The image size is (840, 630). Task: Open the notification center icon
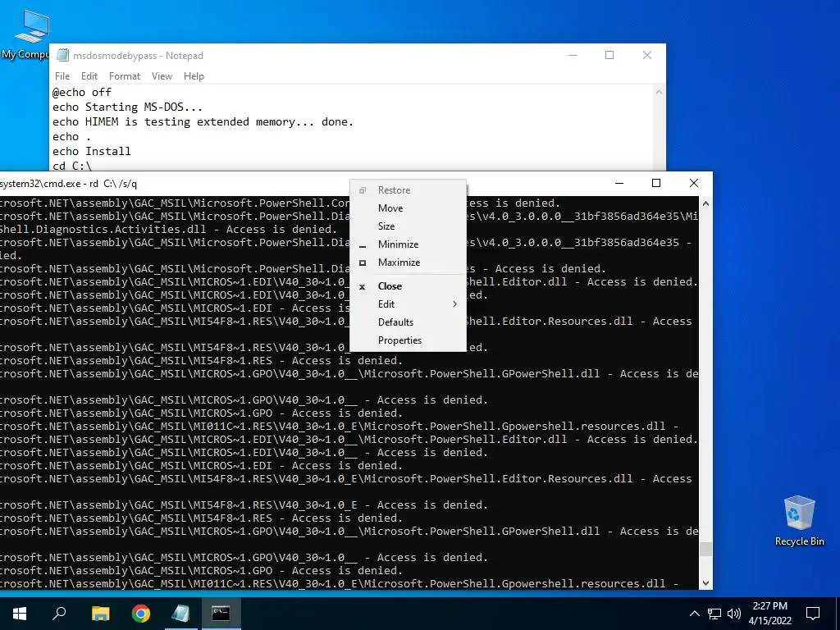(x=813, y=614)
